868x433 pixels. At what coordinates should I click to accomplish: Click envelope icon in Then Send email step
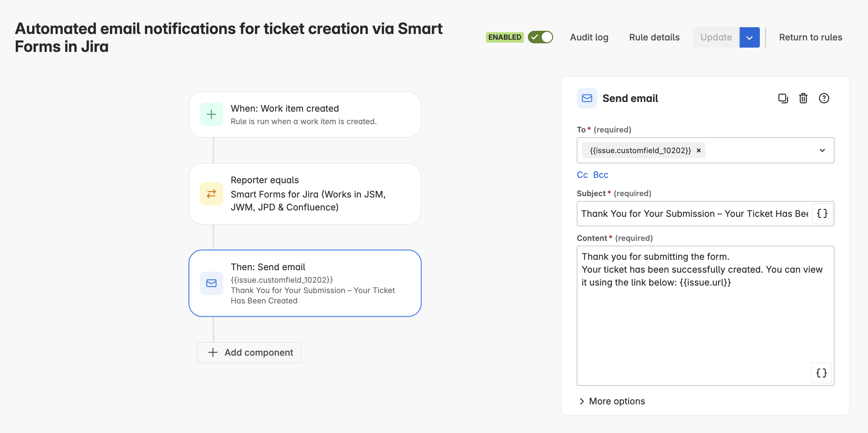[x=211, y=283]
